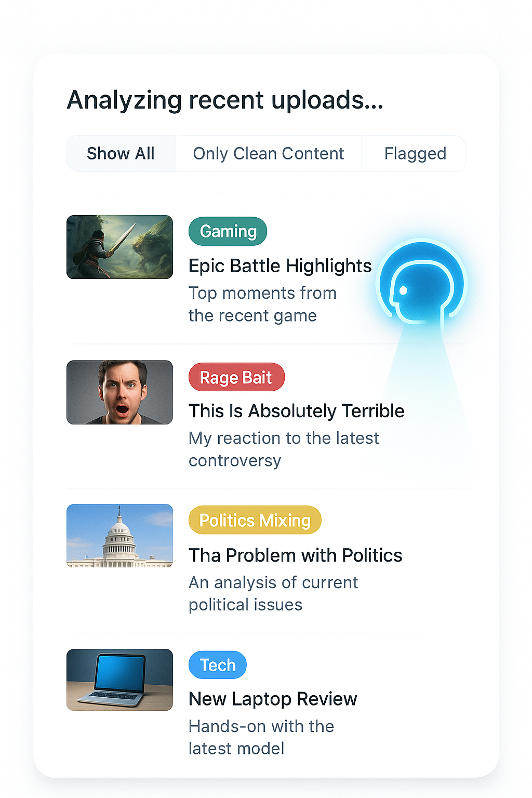Image resolution: width=532 pixels, height=798 pixels.
Task: Open This Is Absolutely Terrible video
Action: (296, 411)
